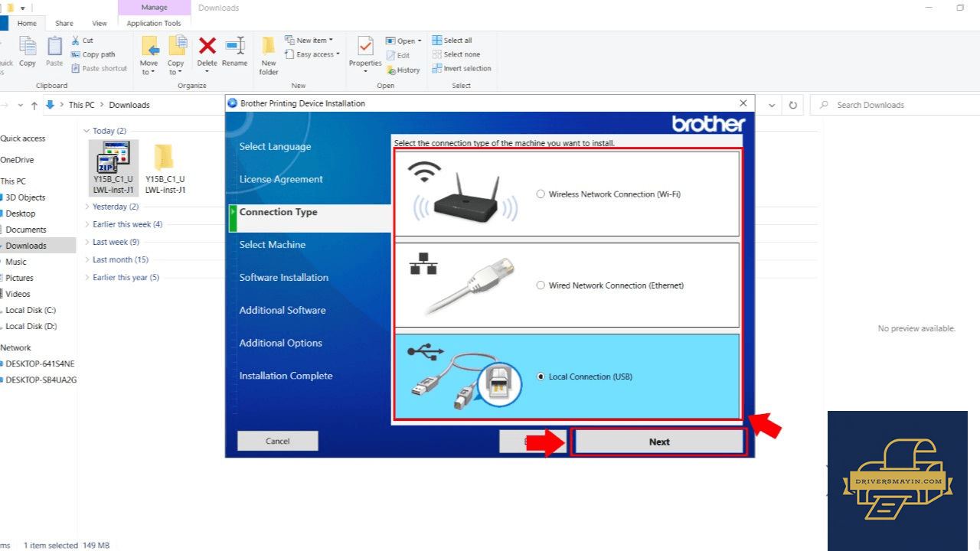The width and height of the screenshot is (980, 551).
Task: Open the address bar history dropdown
Action: (x=772, y=105)
